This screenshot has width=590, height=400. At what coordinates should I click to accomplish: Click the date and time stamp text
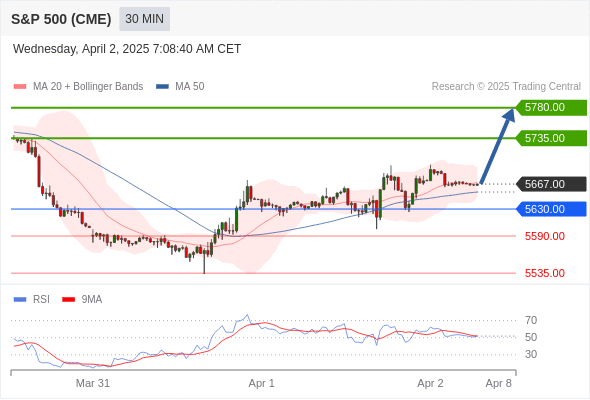click(127, 49)
